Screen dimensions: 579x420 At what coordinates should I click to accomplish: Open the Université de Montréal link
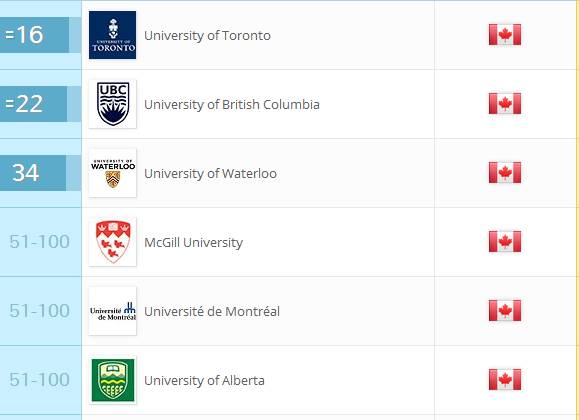point(212,311)
